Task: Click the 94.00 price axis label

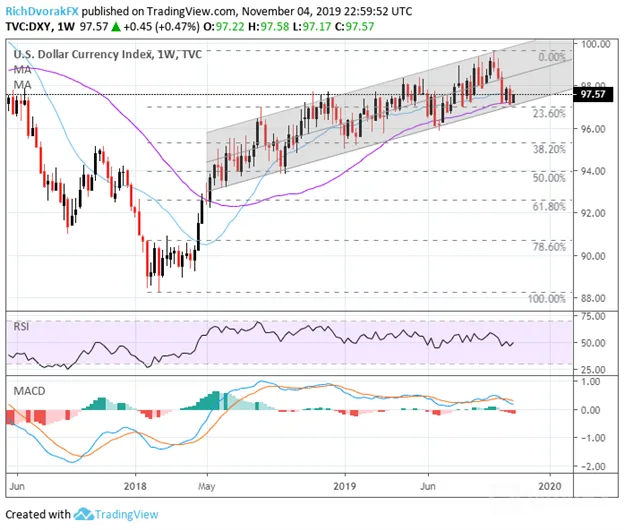Action: (593, 171)
